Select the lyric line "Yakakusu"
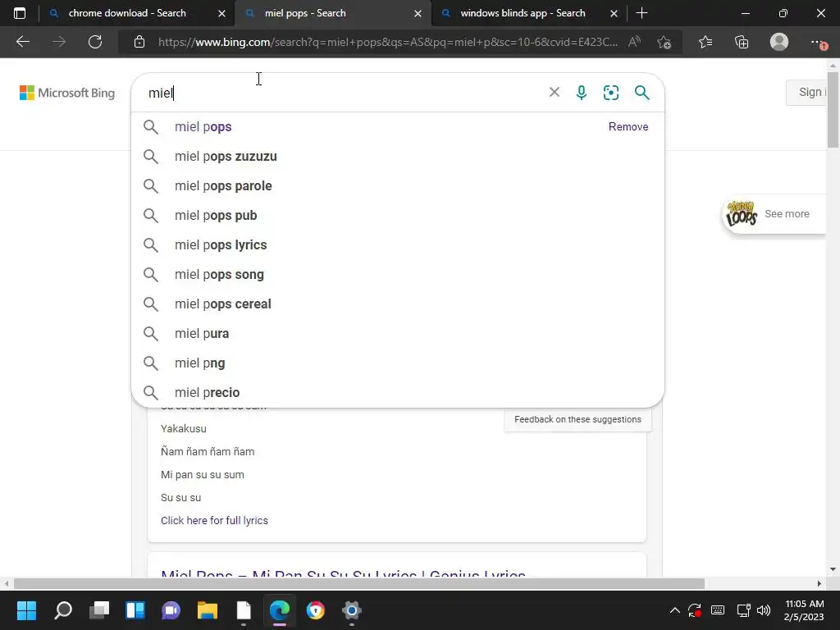The image size is (840, 630). coord(184,428)
